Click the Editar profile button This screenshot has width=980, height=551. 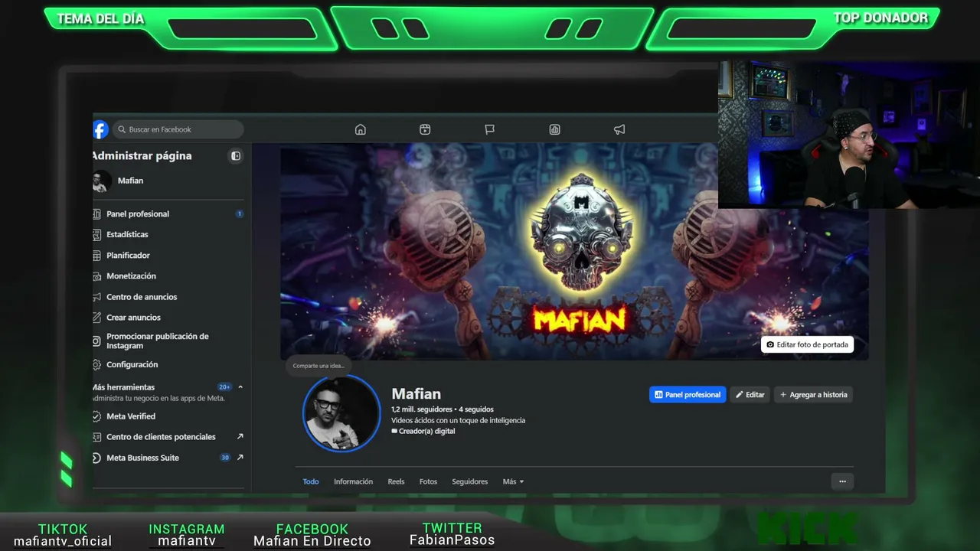[x=750, y=395]
